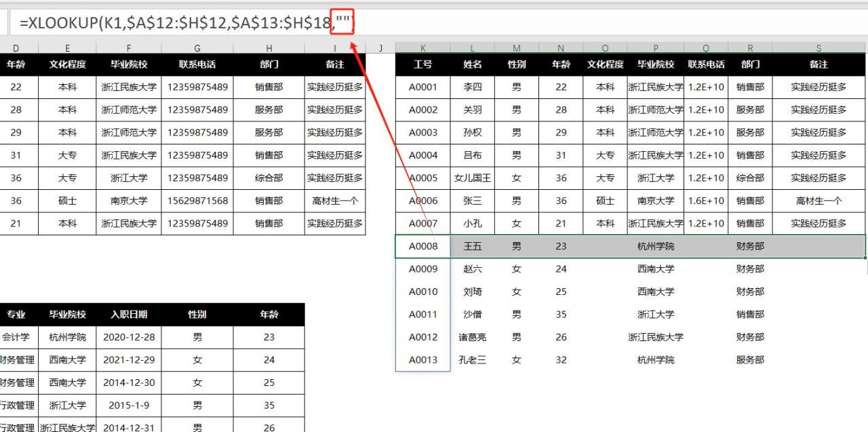The width and height of the screenshot is (868, 432).
Task: Select the active cell A0008
Action: click(x=423, y=246)
